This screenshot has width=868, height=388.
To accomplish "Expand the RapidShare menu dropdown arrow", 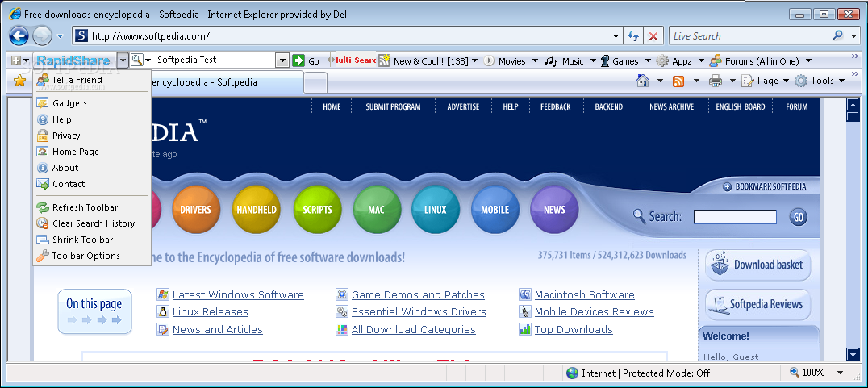I will point(123,60).
